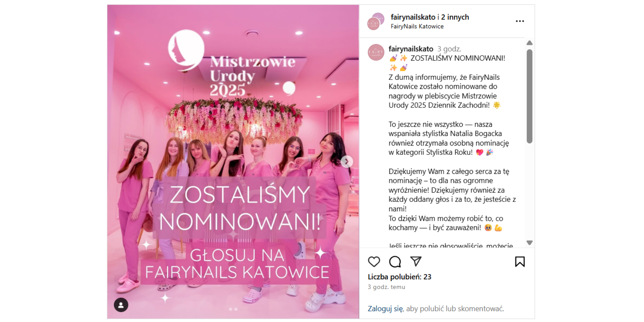View who liked via 'Liczba polubień: 23'

click(x=399, y=277)
